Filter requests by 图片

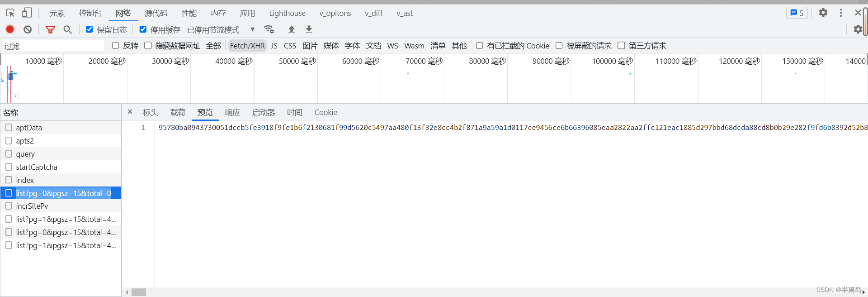tap(310, 46)
